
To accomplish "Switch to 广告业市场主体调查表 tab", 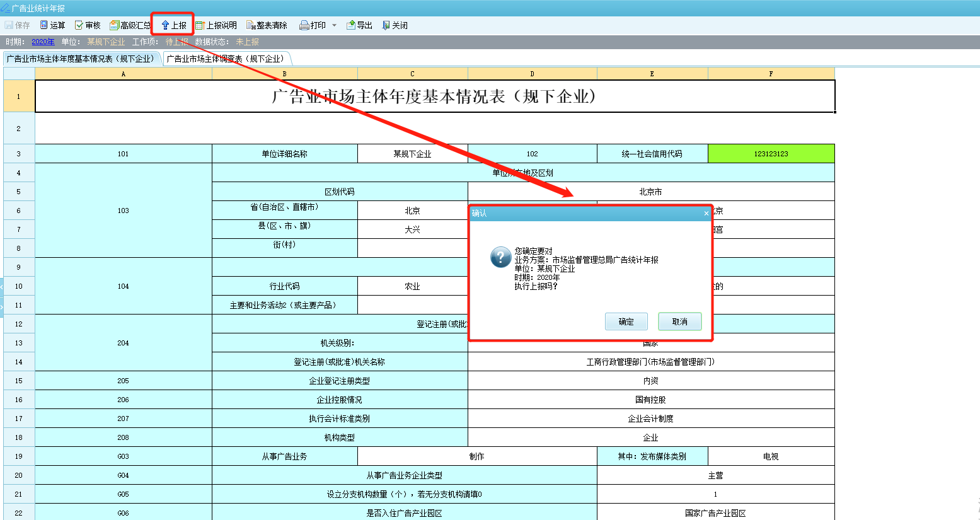I will pyautogui.click(x=226, y=59).
